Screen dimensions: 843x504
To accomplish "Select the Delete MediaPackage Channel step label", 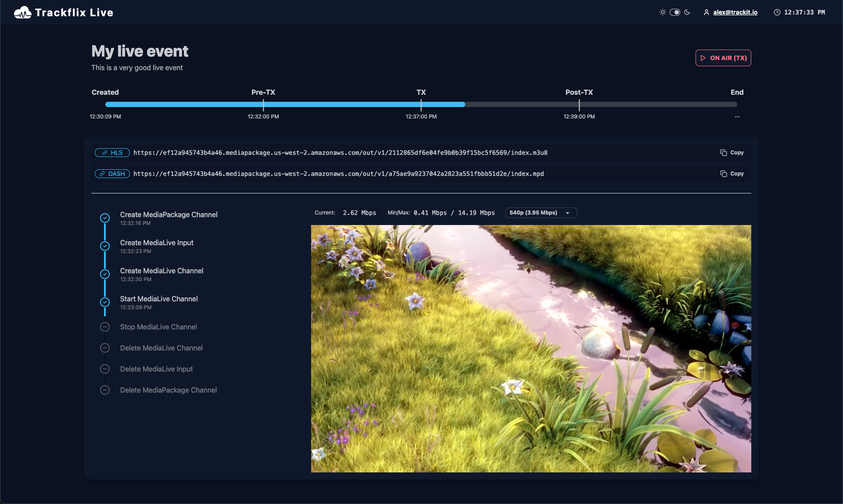I will pos(169,390).
